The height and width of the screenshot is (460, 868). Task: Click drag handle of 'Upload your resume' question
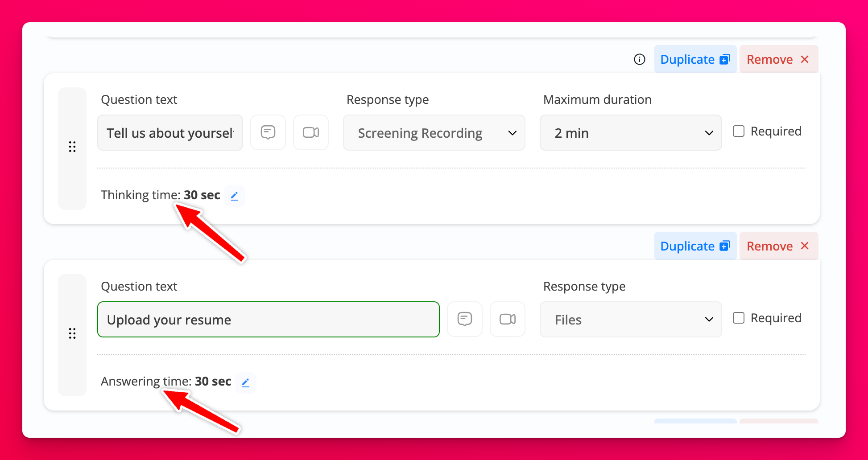72,333
